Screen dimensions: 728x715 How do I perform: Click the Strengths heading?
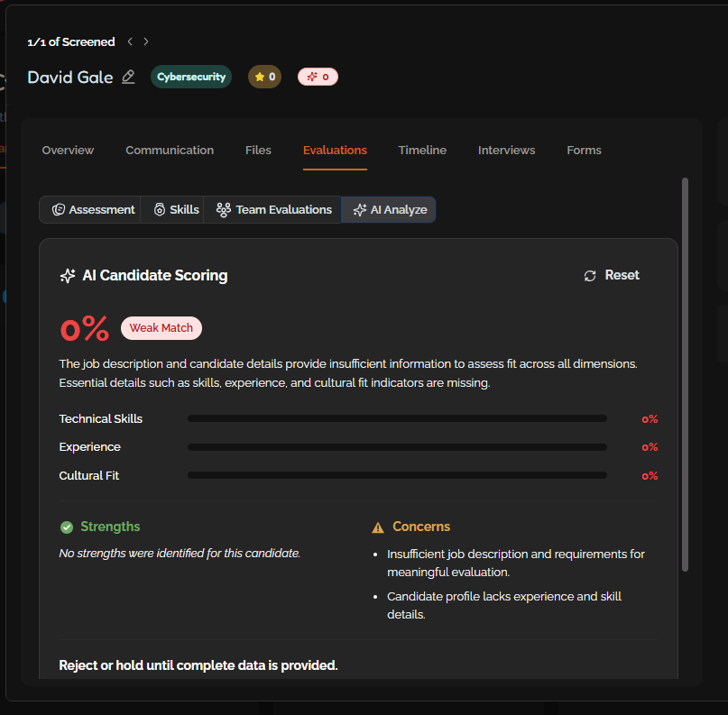(110, 527)
